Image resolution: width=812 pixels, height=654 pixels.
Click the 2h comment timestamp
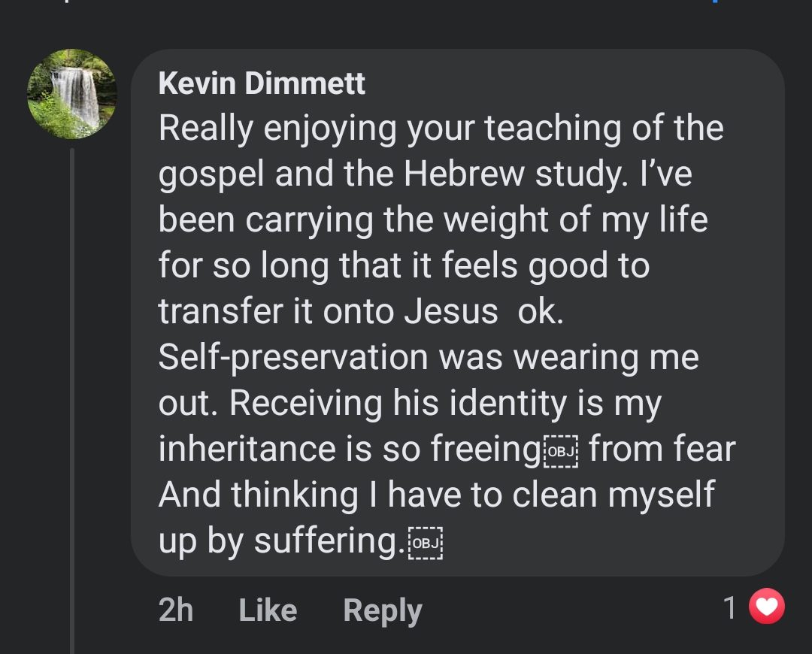pos(176,610)
